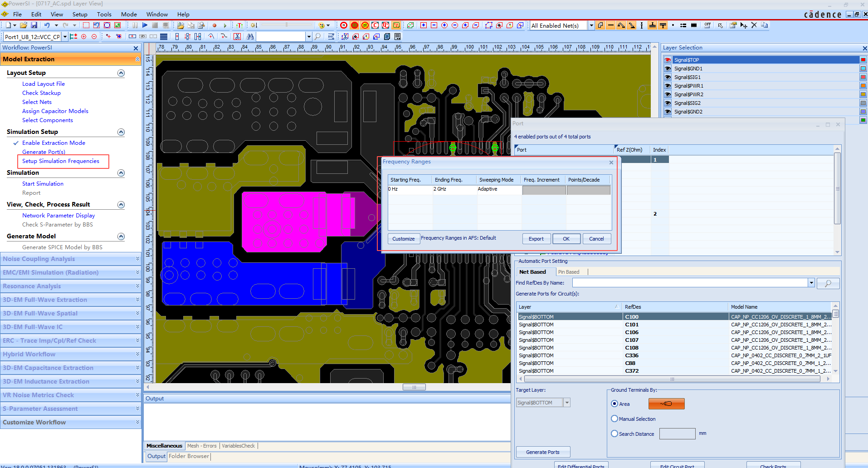The image size is (868, 468).
Task: Click the ground terminals area pick button
Action: 666,404
